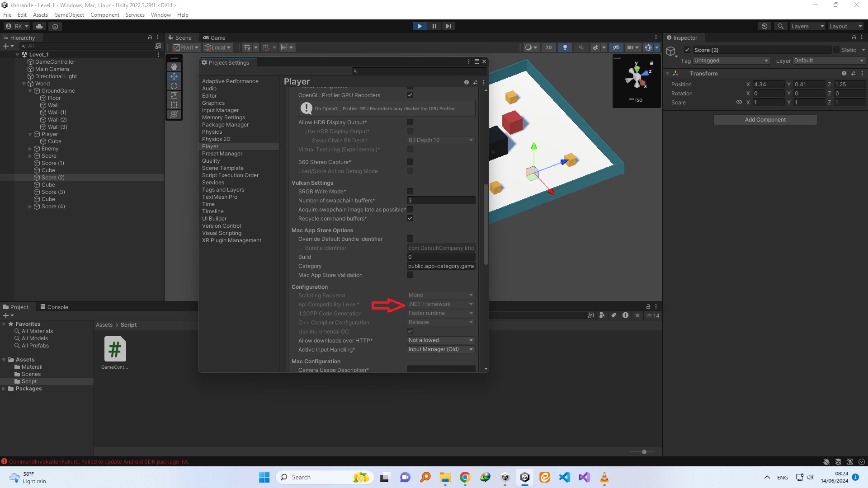Image resolution: width=868 pixels, height=488 pixels.
Task: Click the Scene tab in viewport
Action: click(183, 37)
